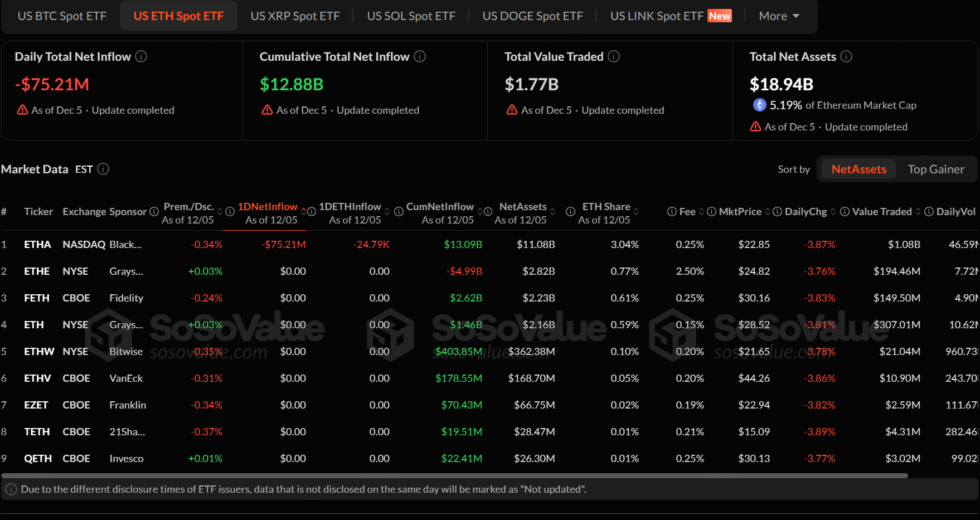Click info icon beside Total Value Traded

pos(614,56)
